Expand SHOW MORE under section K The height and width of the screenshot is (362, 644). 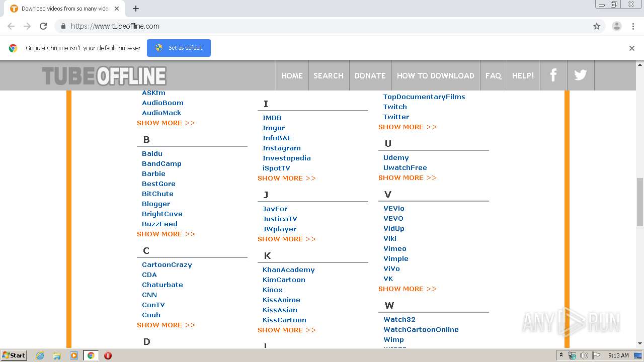pos(286,330)
